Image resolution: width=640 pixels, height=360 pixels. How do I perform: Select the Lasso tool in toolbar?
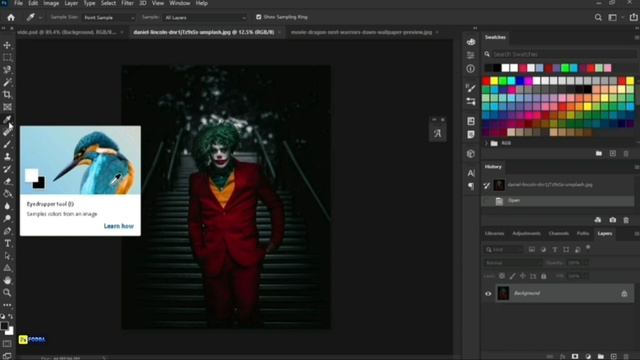[x=7, y=69]
